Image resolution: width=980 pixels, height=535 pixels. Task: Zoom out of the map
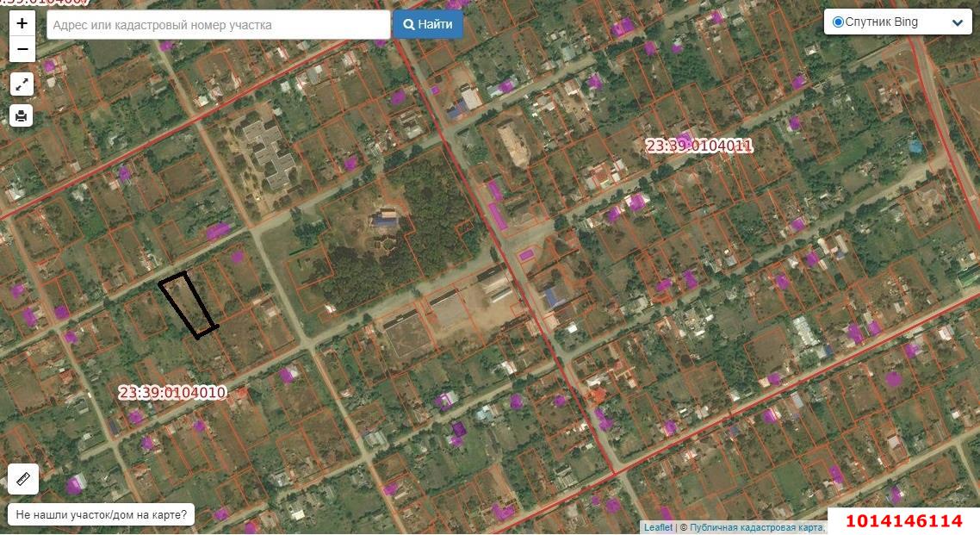coord(22,49)
